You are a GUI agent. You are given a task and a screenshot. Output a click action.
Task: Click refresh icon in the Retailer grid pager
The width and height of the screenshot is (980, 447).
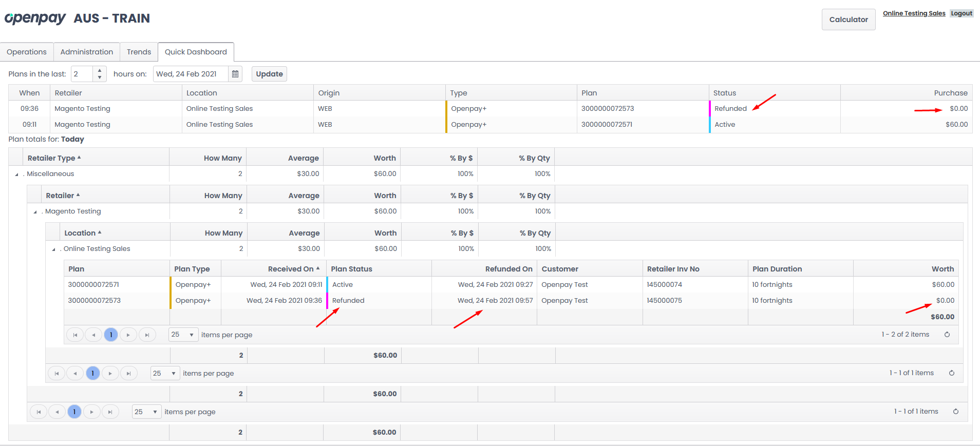pos(956,412)
